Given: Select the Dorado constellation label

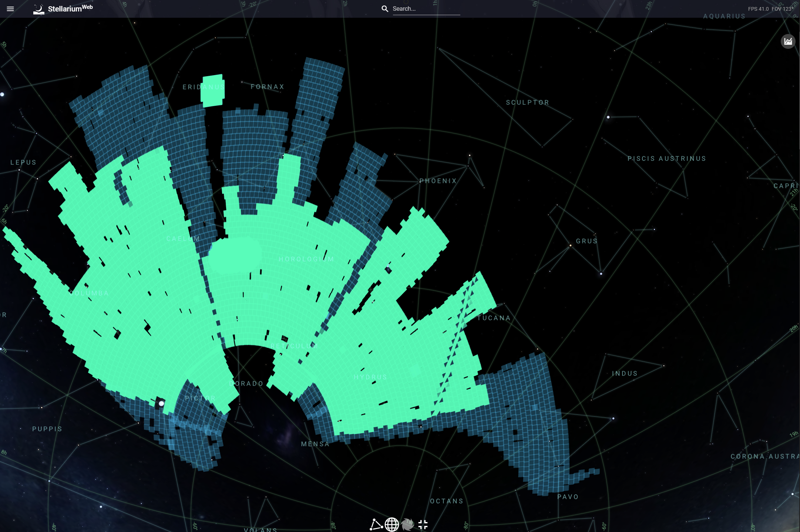Looking at the screenshot, I should click(x=246, y=384).
